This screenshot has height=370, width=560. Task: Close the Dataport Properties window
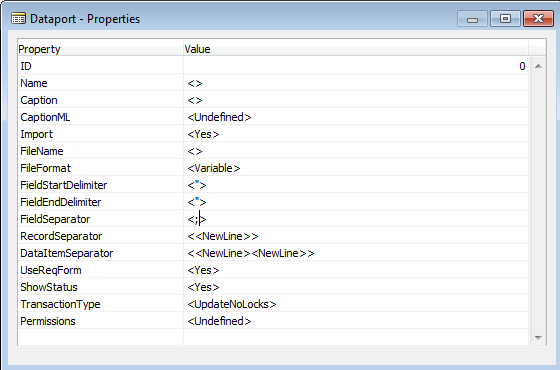(x=538, y=19)
